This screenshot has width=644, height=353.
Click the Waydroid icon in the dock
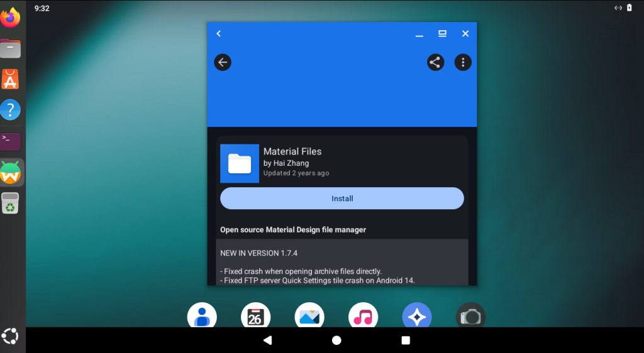(x=11, y=172)
